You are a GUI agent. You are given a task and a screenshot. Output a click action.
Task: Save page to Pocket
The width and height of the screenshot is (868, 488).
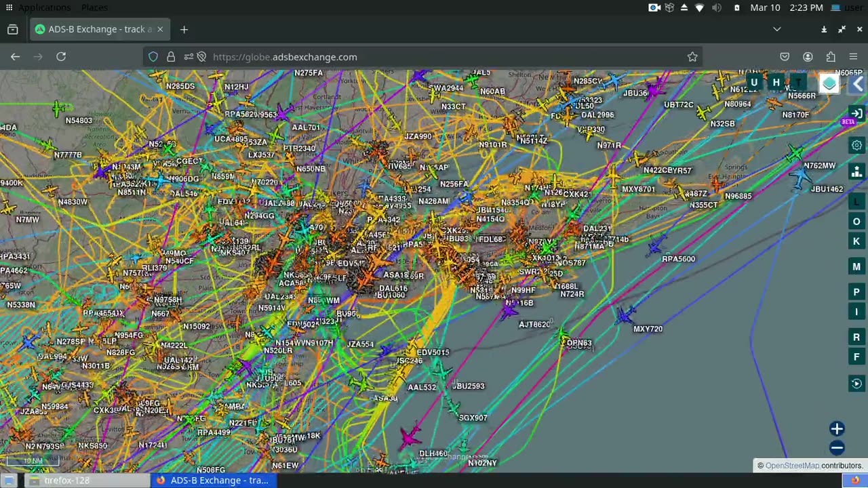pos(785,57)
